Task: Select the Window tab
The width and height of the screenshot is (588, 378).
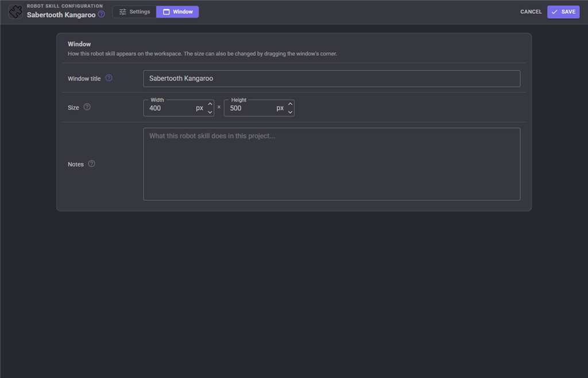Action: coord(177,12)
